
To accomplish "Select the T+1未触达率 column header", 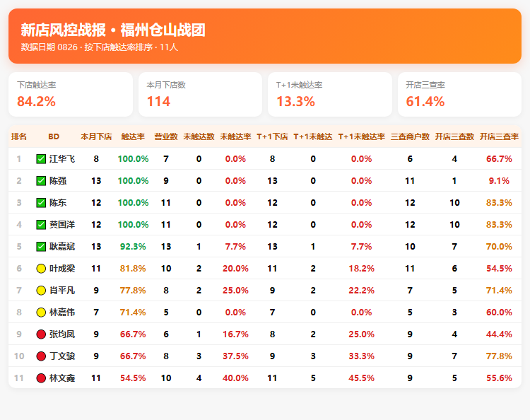I will click(x=362, y=136).
